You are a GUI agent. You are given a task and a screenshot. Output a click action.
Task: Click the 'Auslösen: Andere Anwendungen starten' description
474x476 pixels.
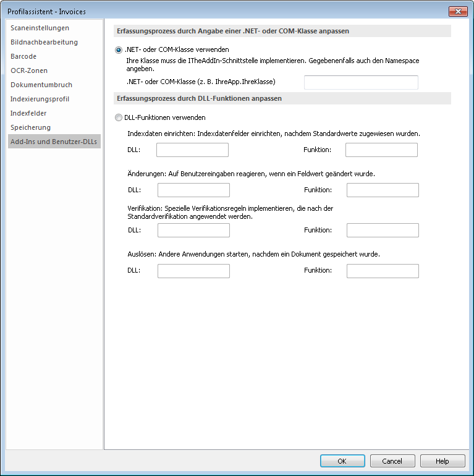(253, 255)
